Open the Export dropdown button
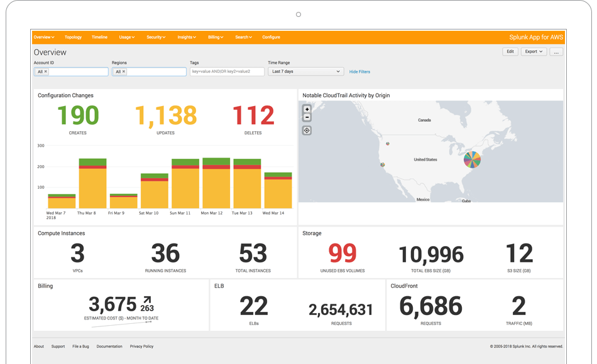This screenshot has height=364, width=597. pos(534,51)
